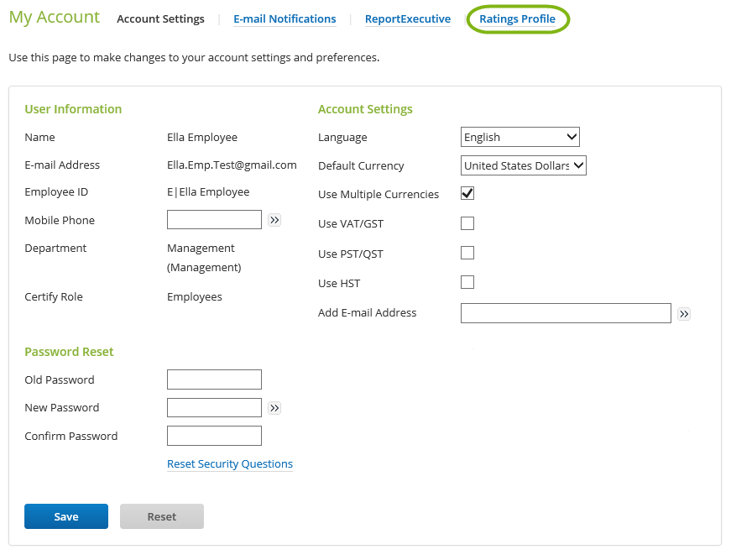Image resolution: width=731 pixels, height=560 pixels.
Task: Uncheck Use Multiple Currencies checkbox
Action: click(467, 194)
